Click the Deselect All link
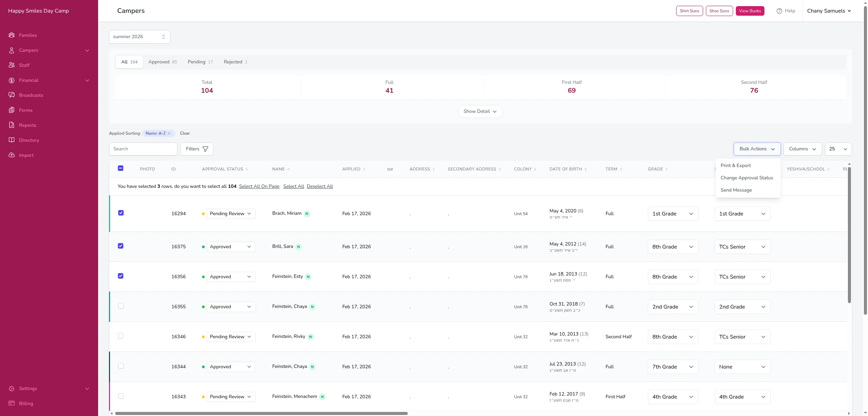 (x=320, y=187)
